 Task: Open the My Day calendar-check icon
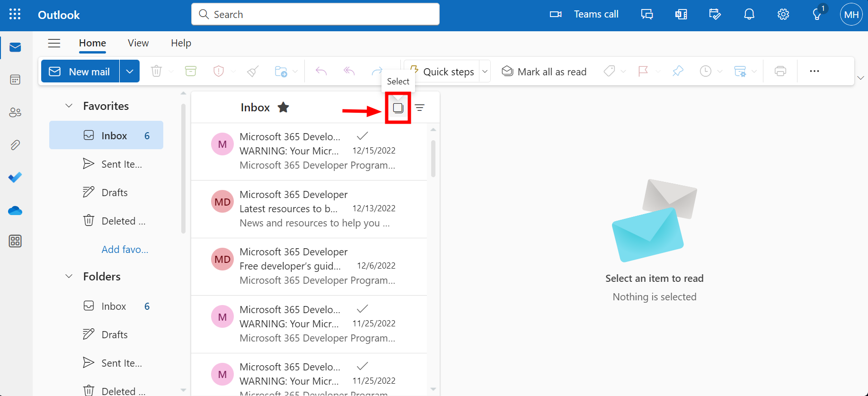click(x=715, y=14)
